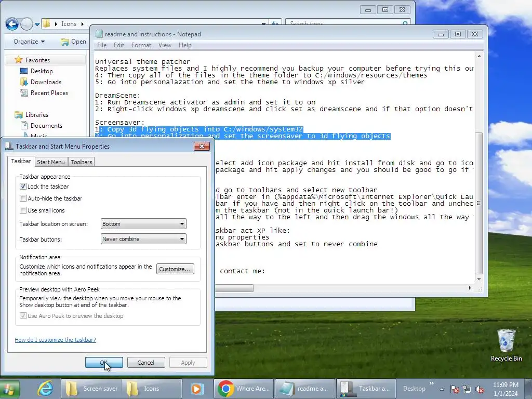
Task: Click OK in Taskbar properties dialog
Action: pos(104,362)
